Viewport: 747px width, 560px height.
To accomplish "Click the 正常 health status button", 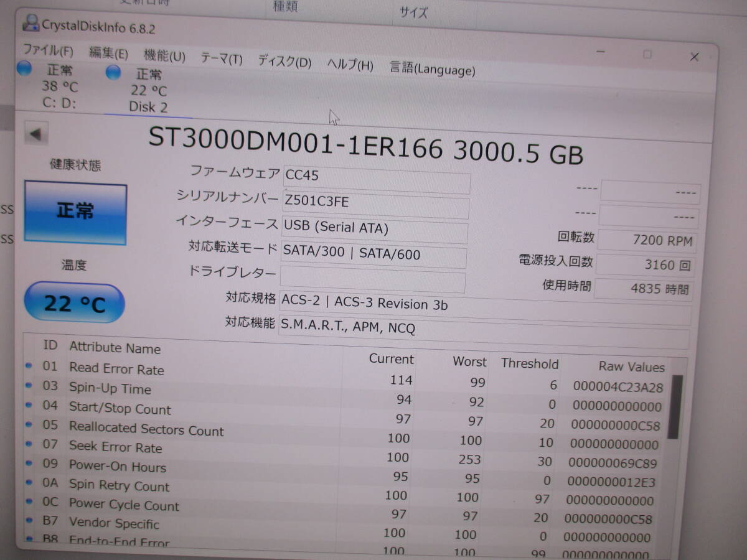I will (x=75, y=213).
